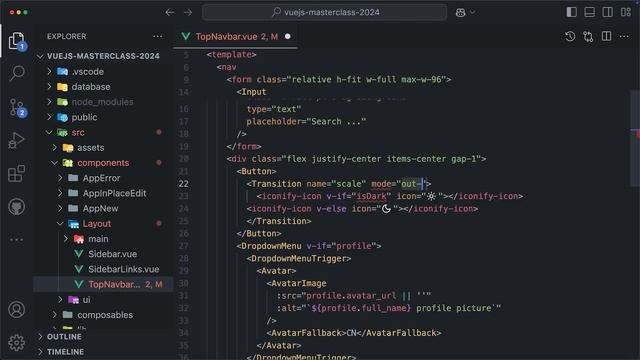
Task: Open the Manage settings gear
Action: [x=16, y=342]
